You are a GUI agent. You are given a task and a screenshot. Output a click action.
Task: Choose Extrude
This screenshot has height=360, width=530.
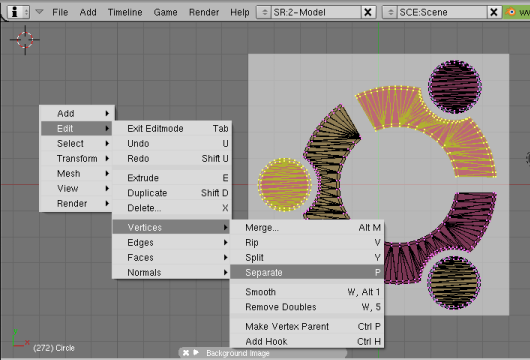(x=172, y=178)
